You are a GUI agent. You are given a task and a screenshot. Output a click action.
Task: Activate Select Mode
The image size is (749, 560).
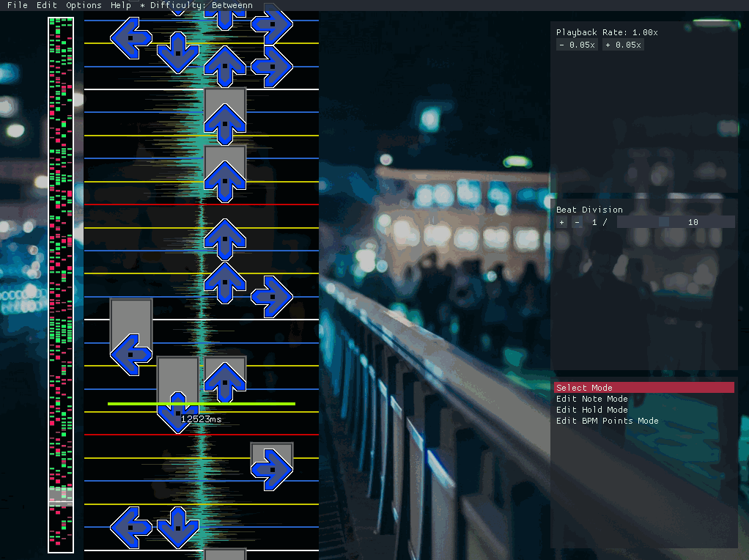coord(644,388)
